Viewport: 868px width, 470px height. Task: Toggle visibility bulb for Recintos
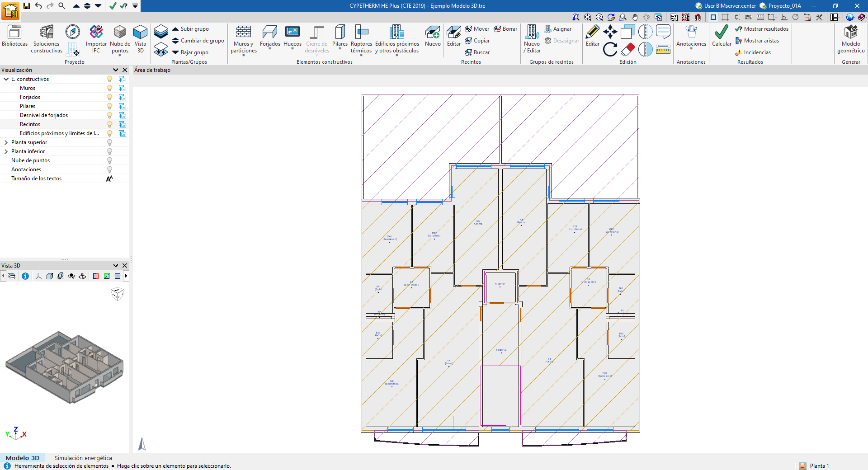(x=109, y=124)
